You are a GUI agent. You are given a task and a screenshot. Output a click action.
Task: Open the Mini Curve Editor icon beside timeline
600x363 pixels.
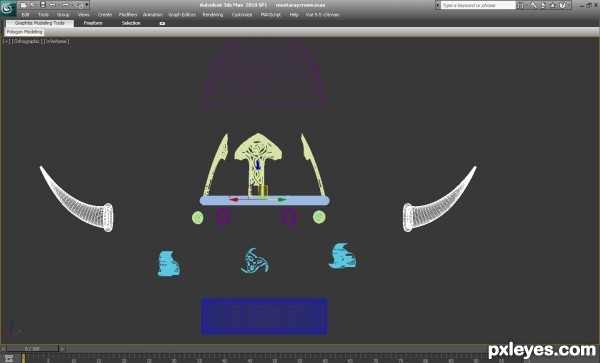(x=9, y=358)
